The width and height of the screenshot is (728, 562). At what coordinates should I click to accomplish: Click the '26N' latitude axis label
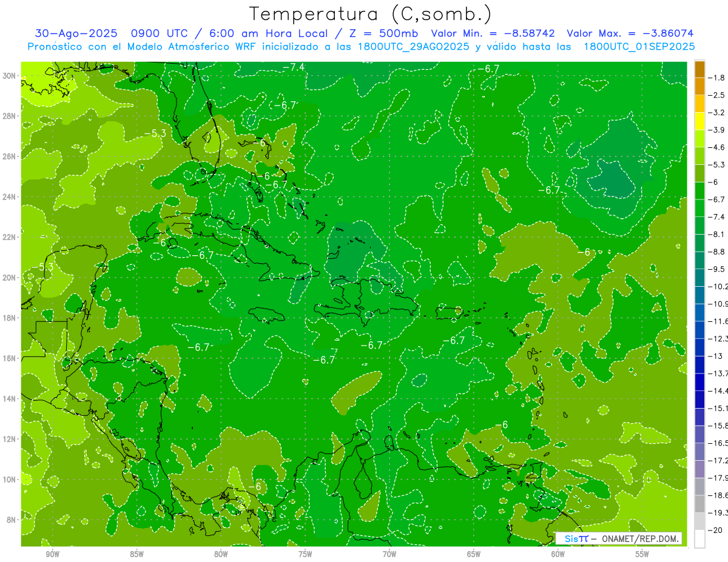tap(10, 156)
